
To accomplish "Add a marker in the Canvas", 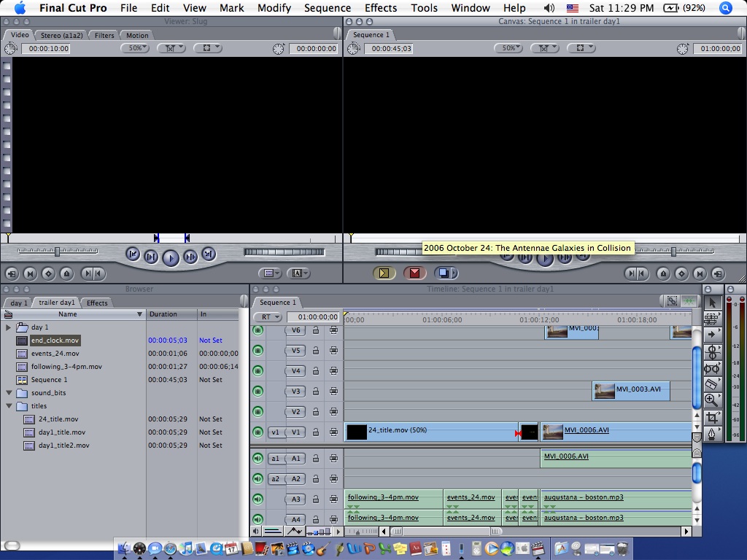I will pos(663,273).
